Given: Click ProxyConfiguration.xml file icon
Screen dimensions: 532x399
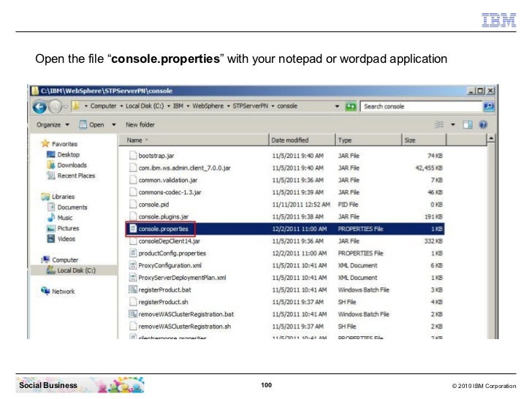Looking at the screenshot, I should 133,265.
